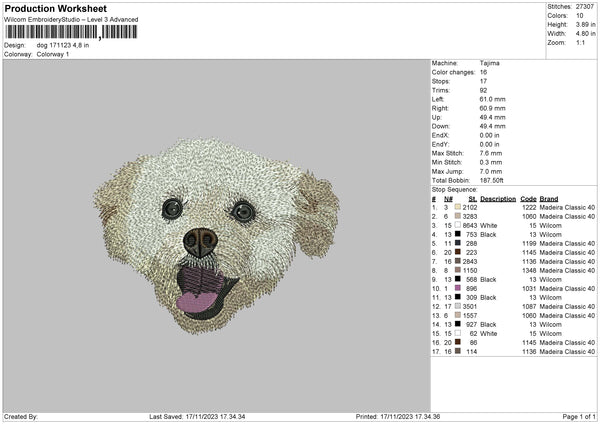Select the Production Worksheet title text
Image resolution: width=600 pixels, height=424 pixels.
coord(56,8)
